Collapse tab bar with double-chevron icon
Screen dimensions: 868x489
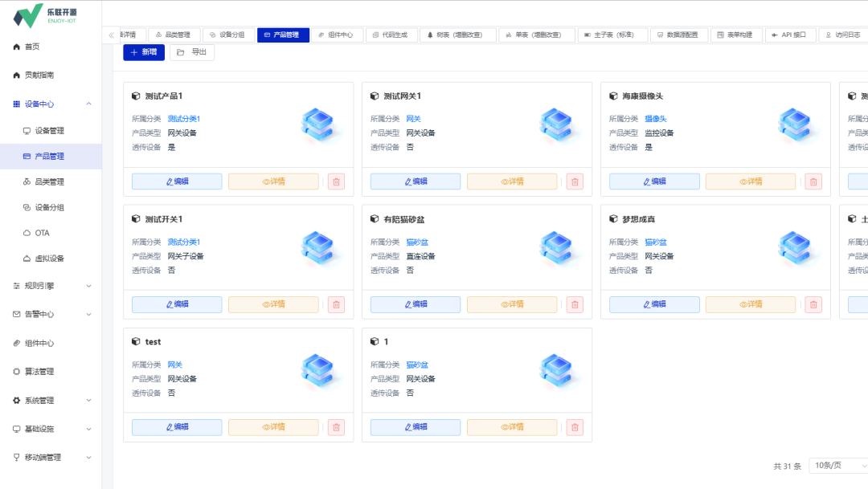tap(111, 35)
